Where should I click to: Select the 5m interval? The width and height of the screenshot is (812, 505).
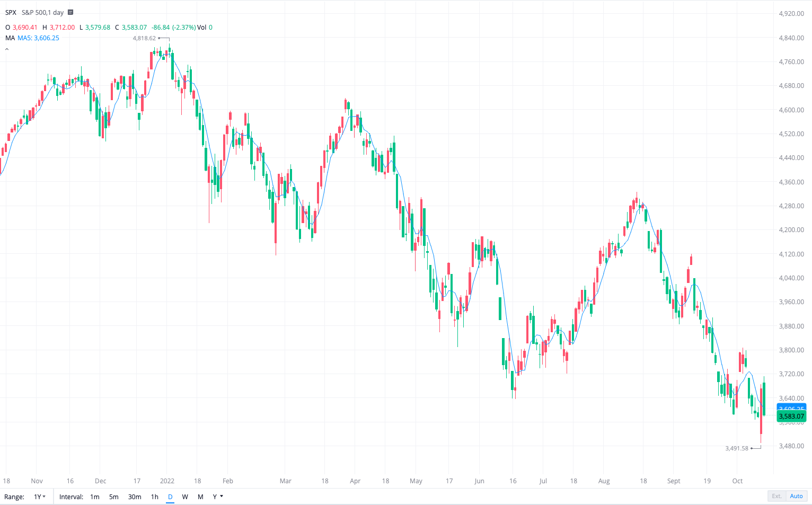coord(113,497)
